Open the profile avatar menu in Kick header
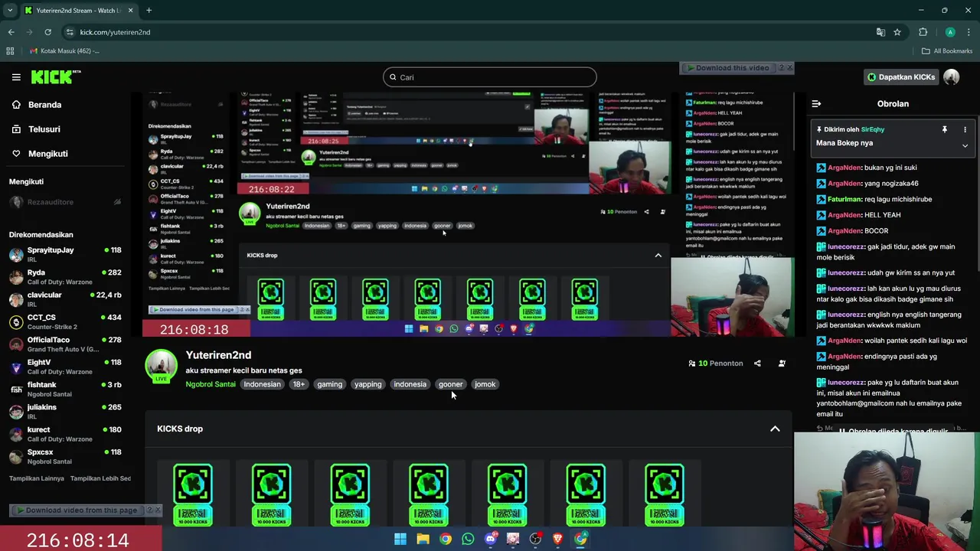Screen dimensions: 980x551 click(952, 77)
